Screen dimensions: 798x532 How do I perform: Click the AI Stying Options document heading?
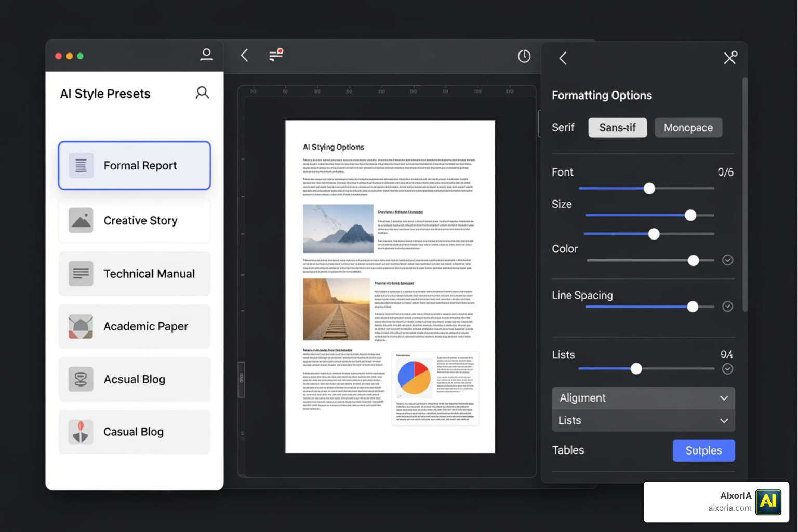[x=334, y=147]
